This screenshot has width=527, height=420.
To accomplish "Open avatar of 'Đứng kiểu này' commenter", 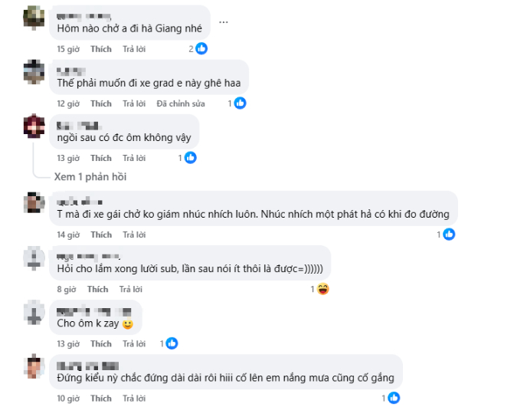I will [34, 366].
